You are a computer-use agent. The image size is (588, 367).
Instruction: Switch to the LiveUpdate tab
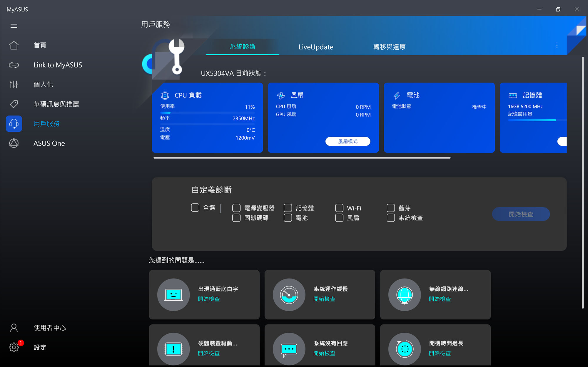coord(316,47)
